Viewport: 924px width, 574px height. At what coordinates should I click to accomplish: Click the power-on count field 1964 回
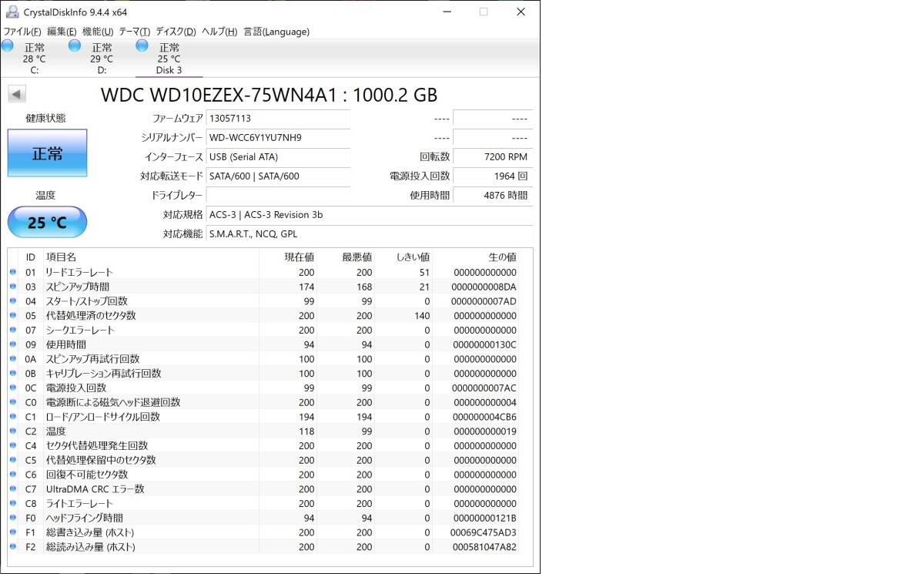point(493,176)
